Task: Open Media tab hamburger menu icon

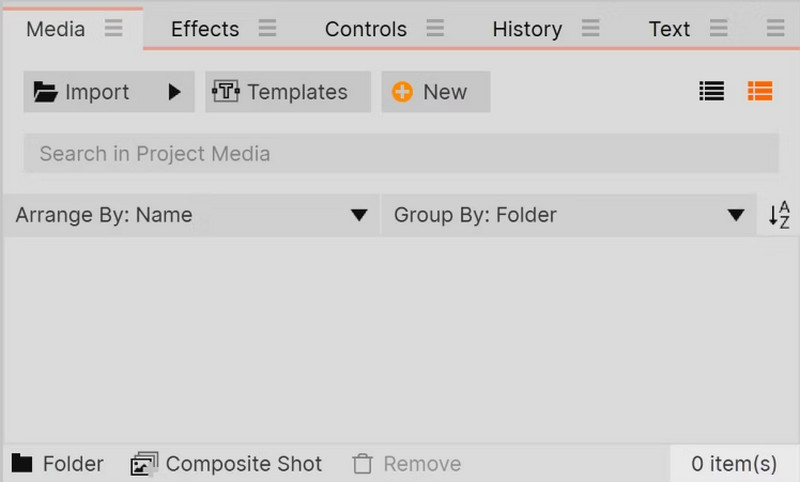Action: point(113,28)
